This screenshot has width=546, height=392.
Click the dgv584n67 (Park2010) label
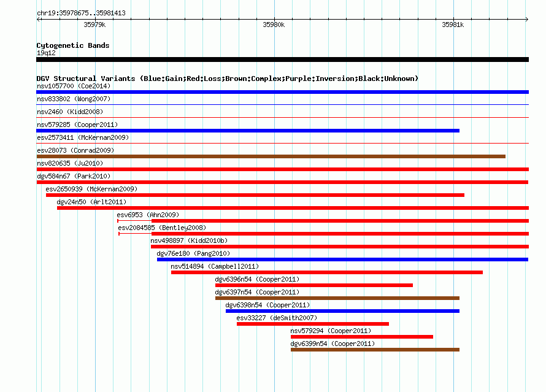74,176
